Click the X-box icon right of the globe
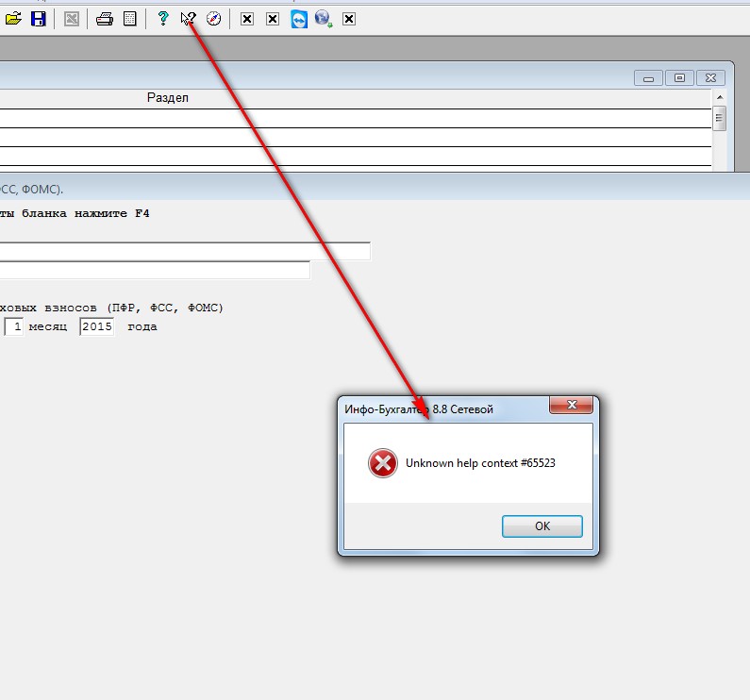750x700 pixels. point(349,19)
